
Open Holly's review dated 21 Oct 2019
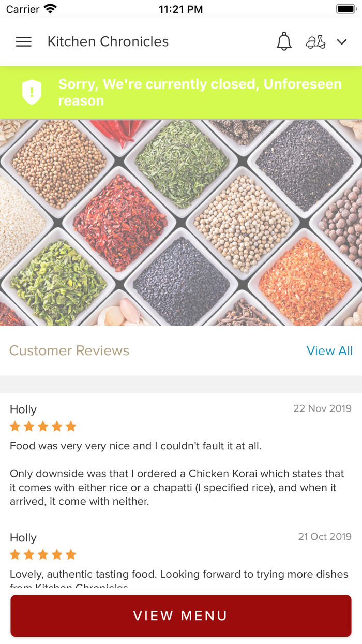(181, 560)
